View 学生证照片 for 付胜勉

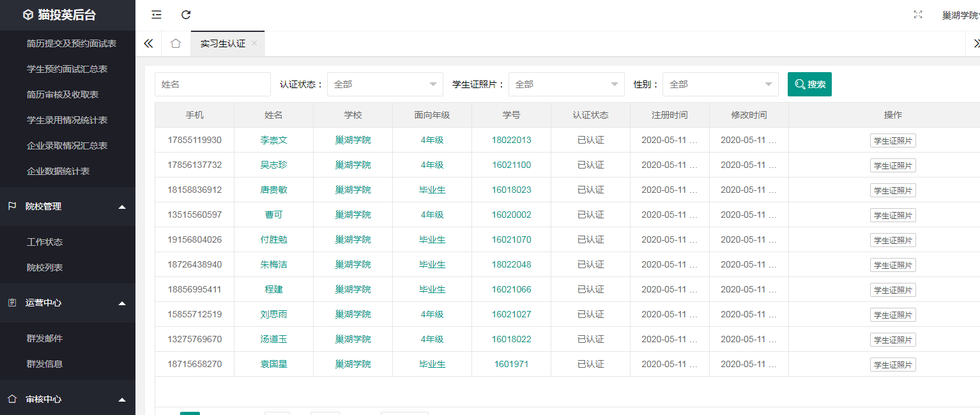(x=892, y=240)
